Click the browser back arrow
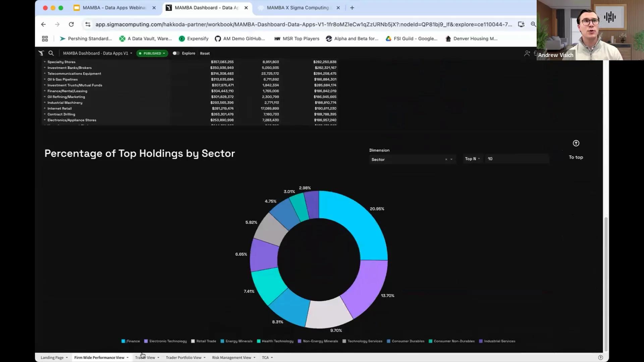644x362 pixels. 43,24
